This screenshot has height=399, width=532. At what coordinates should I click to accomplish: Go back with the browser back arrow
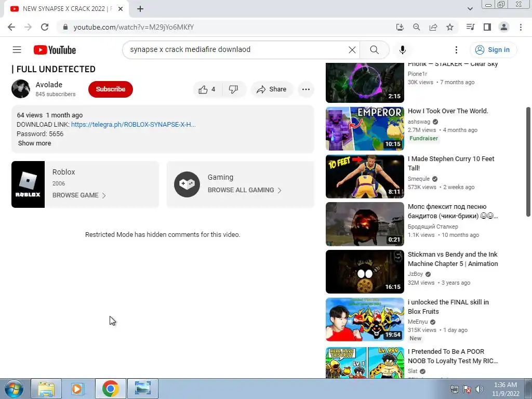click(x=11, y=27)
